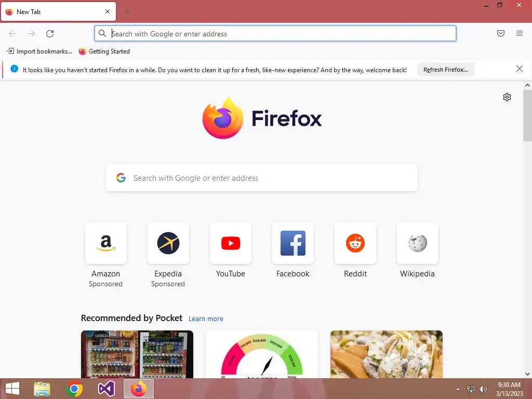
Task: Click the Firefox logo on page
Action: tap(262, 118)
